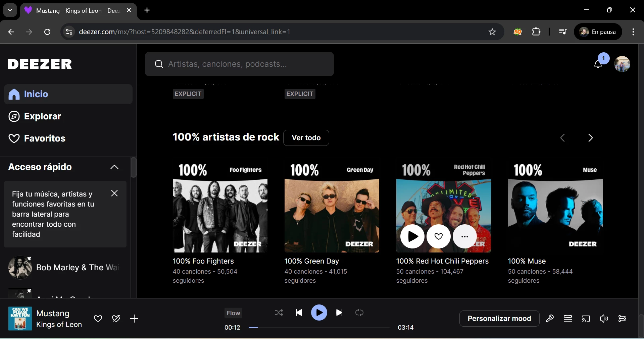Go to the Explorar section
644x339 pixels.
[42, 116]
